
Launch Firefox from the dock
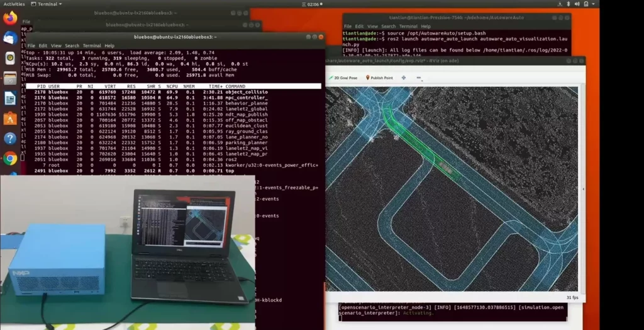click(x=10, y=18)
